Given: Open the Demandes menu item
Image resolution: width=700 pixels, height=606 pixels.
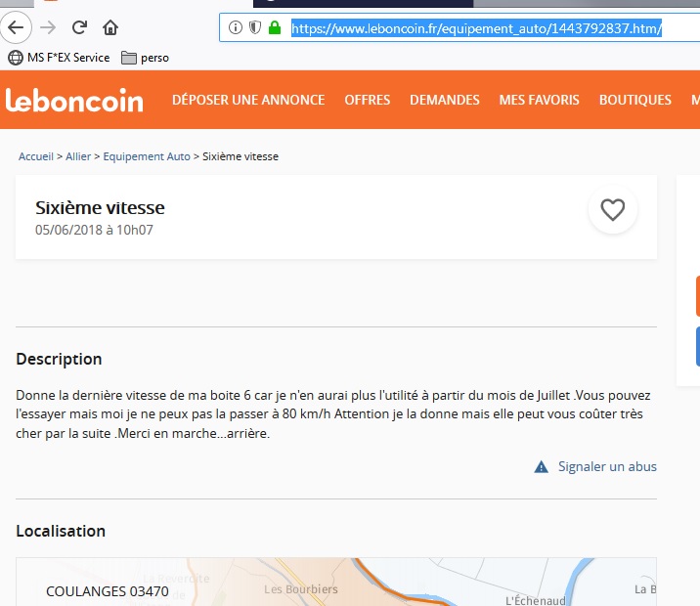Looking at the screenshot, I should (445, 100).
